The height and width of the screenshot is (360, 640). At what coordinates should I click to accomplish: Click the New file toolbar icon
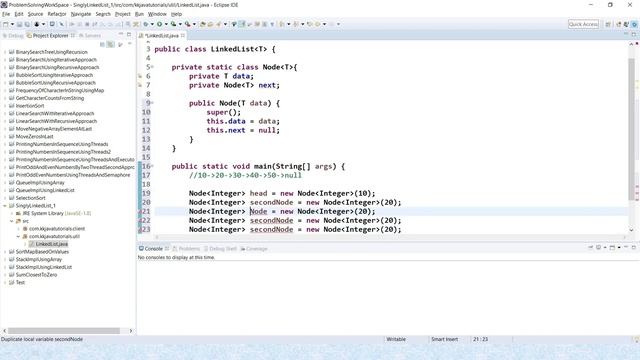(x=6, y=24)
